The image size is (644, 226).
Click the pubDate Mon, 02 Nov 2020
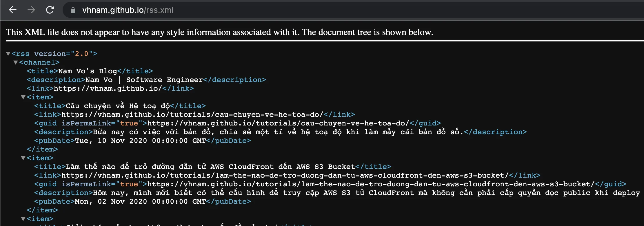pos(140,202)
